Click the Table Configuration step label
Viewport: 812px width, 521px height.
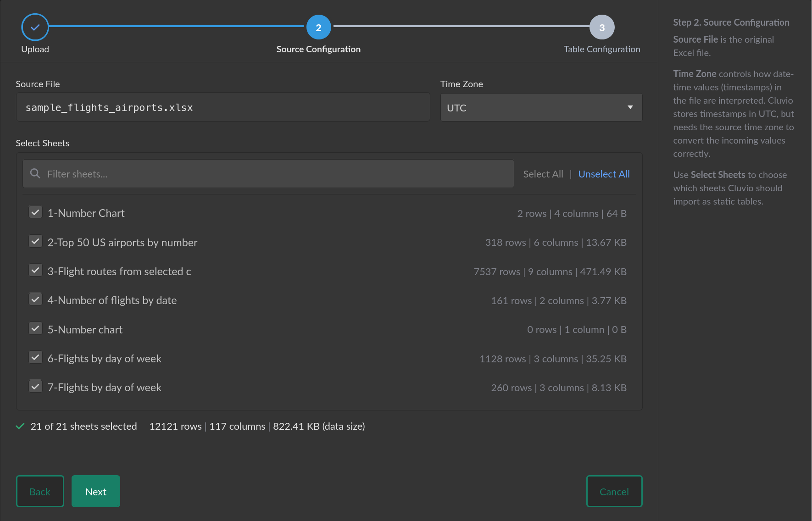(x=601, y=49)
